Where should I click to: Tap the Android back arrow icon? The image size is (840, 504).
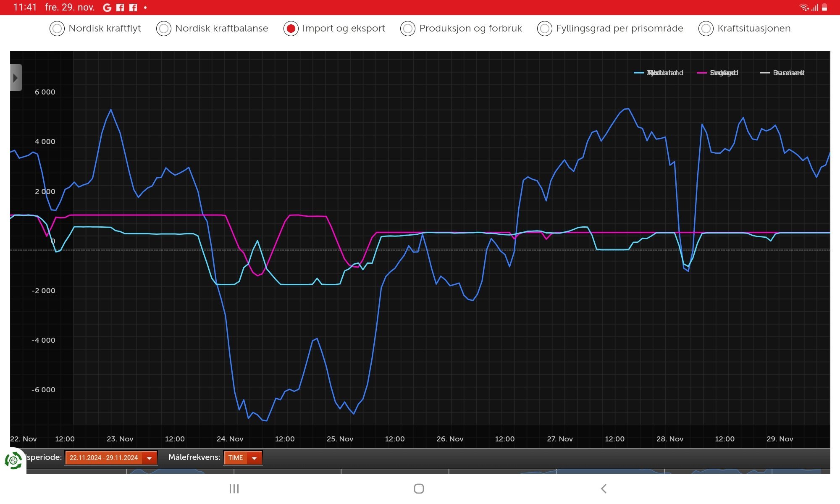[x=604, y=488]
